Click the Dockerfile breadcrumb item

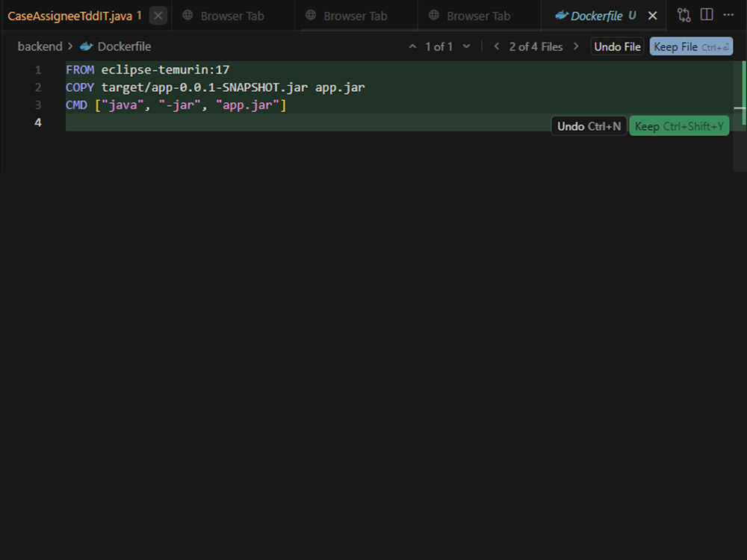click(x=124, y=46)
